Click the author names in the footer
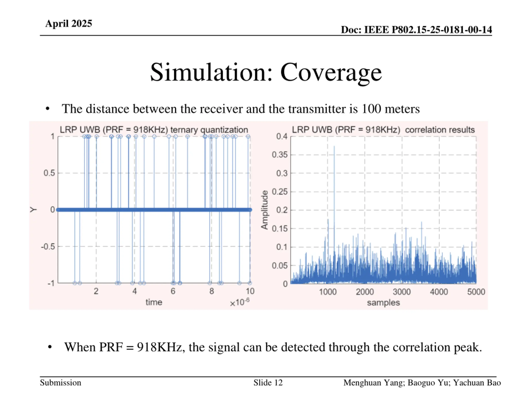 coord(422,383)
